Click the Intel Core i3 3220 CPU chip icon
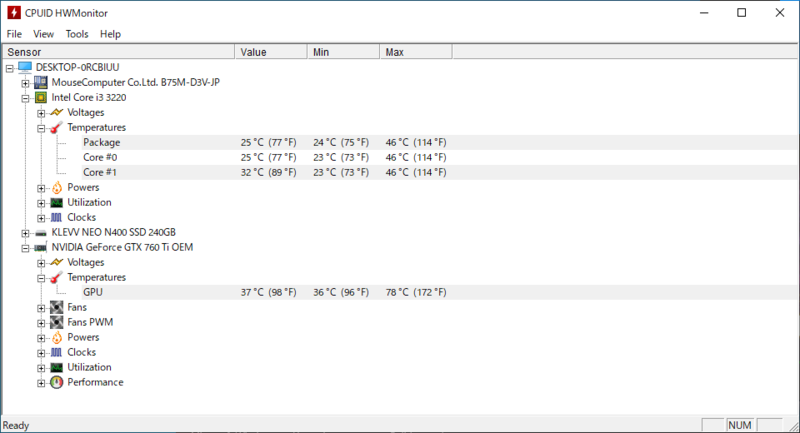 click(x=41, y=97)
